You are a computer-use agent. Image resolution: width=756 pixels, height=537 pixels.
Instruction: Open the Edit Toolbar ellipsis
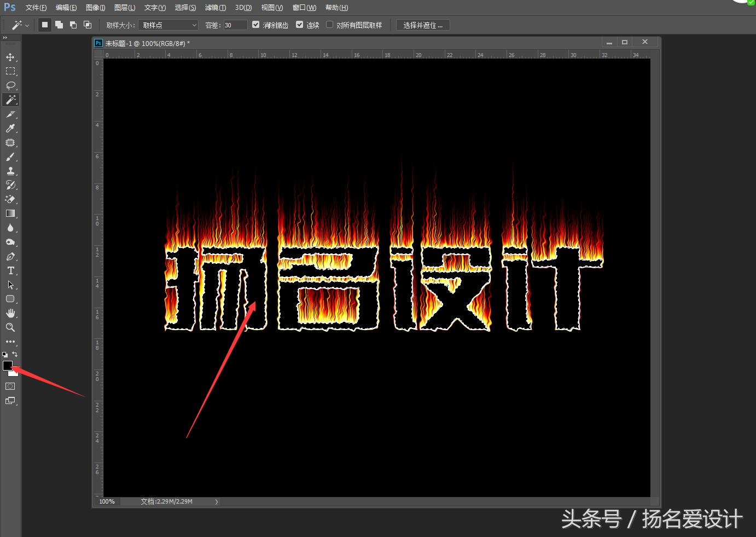pos(10,342)
